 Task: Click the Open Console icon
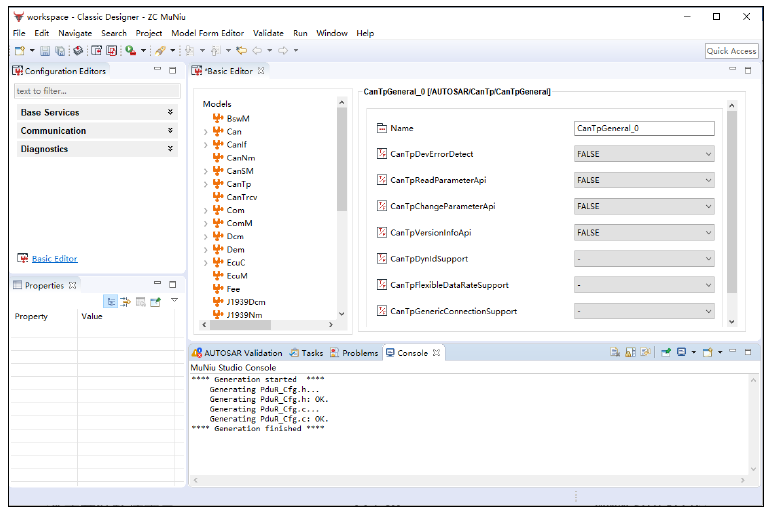pyautogui.click(x=708, y=352)
